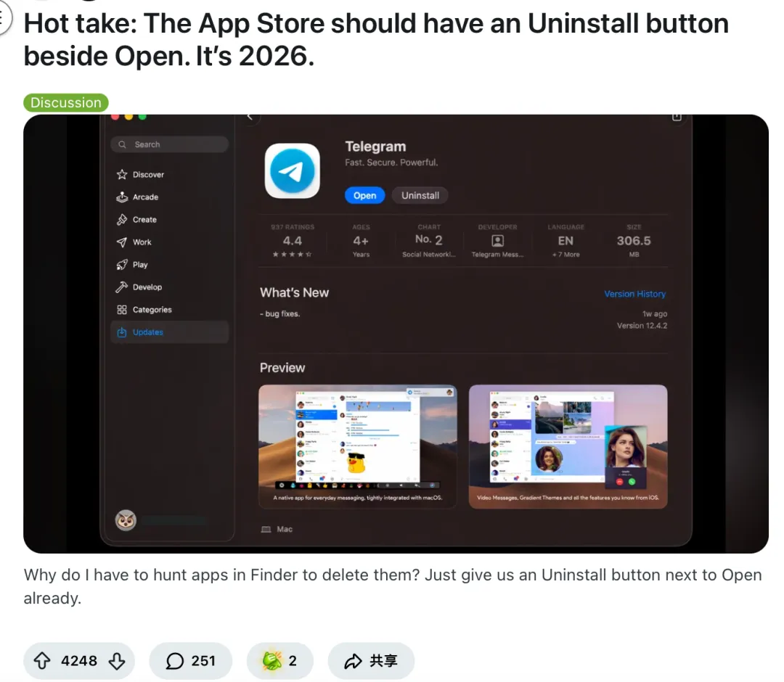Screen dimensions: 784x682
Task: Go back with the chevron arrow
Action: [250, 117]
